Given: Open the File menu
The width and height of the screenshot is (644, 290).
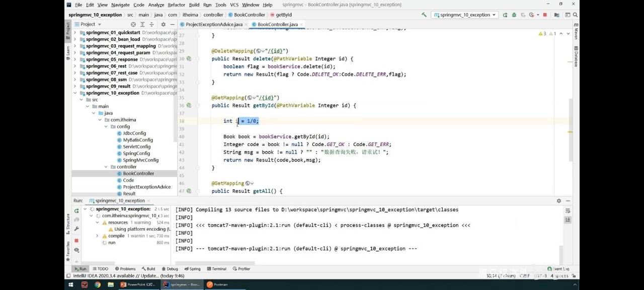Looking at the screenshot, I should click(x=78, y=5).
